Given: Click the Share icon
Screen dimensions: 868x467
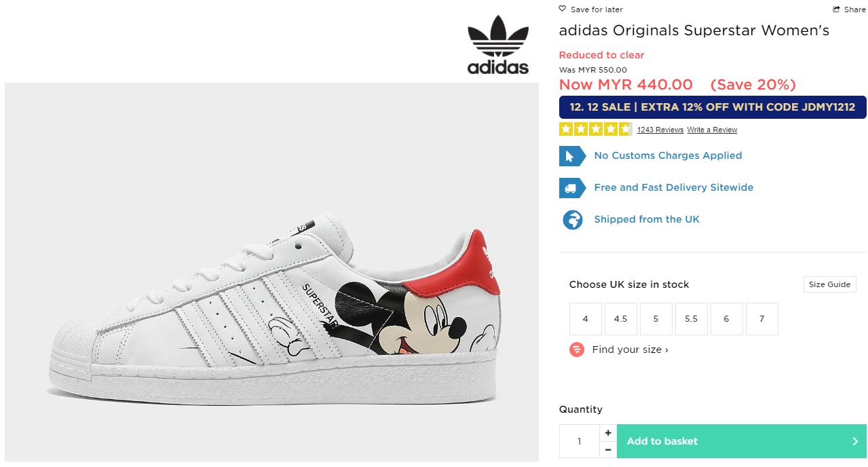Looking at the screenshot, I should tap(836, 10).
